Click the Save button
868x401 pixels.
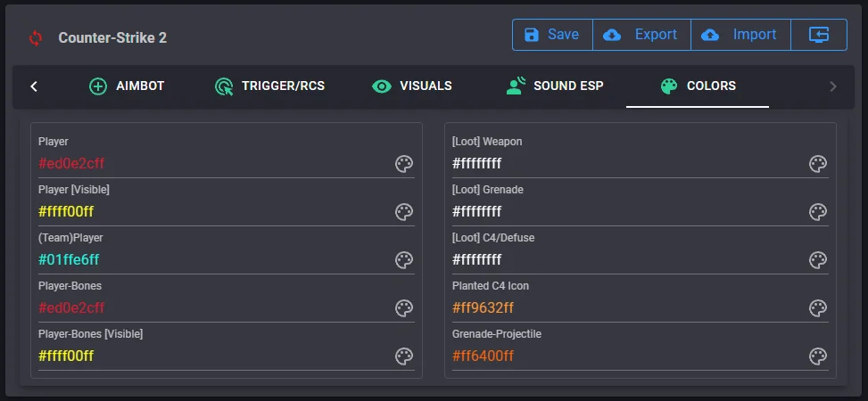click(552, 35)
